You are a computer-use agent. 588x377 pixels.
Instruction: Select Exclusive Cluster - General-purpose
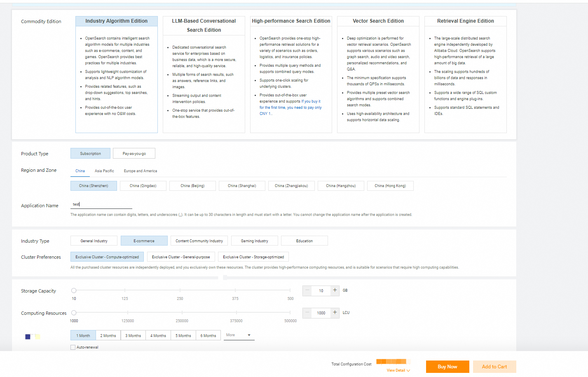click(181, 257)
